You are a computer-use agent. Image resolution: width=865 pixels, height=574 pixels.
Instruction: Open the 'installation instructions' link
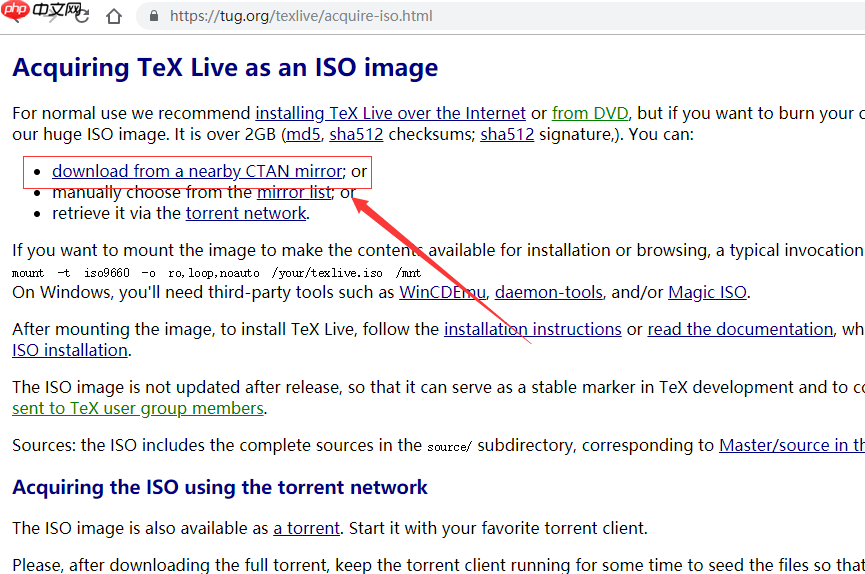[x=533, y=329]
